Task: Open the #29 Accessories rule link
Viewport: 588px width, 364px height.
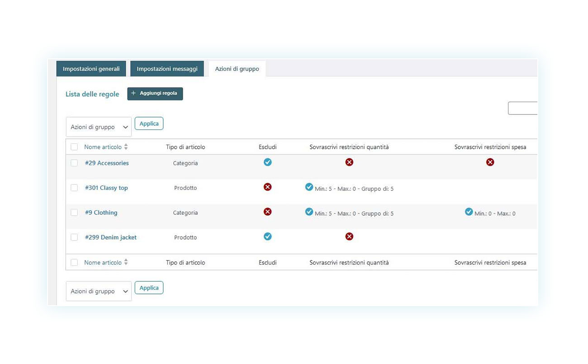Action: click(x=107, y=163)
